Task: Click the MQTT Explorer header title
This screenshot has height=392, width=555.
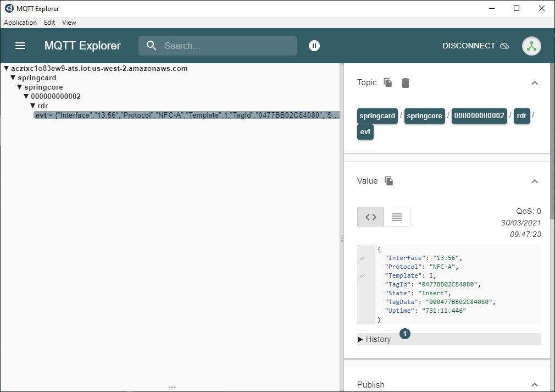Action: pos(82,46)
